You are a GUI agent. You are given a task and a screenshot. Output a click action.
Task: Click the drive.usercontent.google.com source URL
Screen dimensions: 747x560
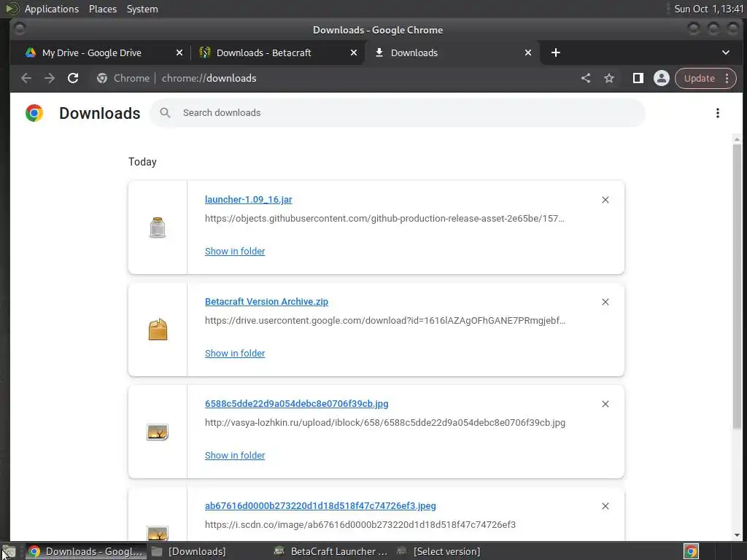pos(385,321)
